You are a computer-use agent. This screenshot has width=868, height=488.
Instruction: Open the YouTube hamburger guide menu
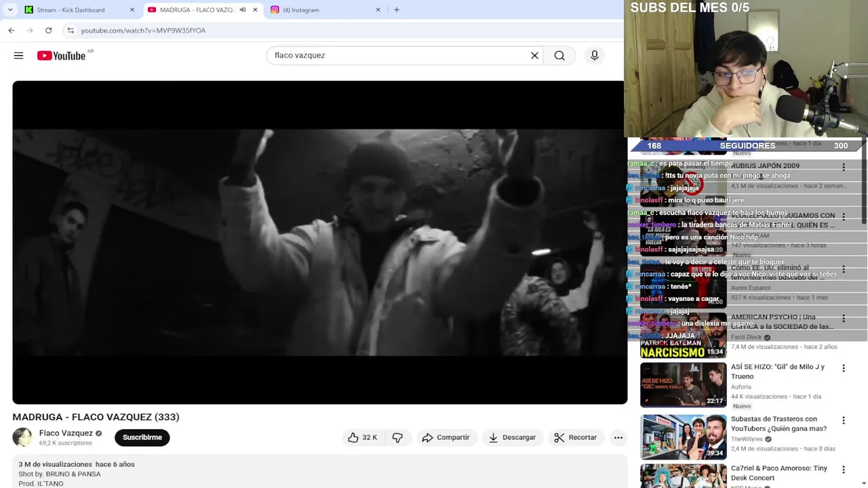[18, 56]
